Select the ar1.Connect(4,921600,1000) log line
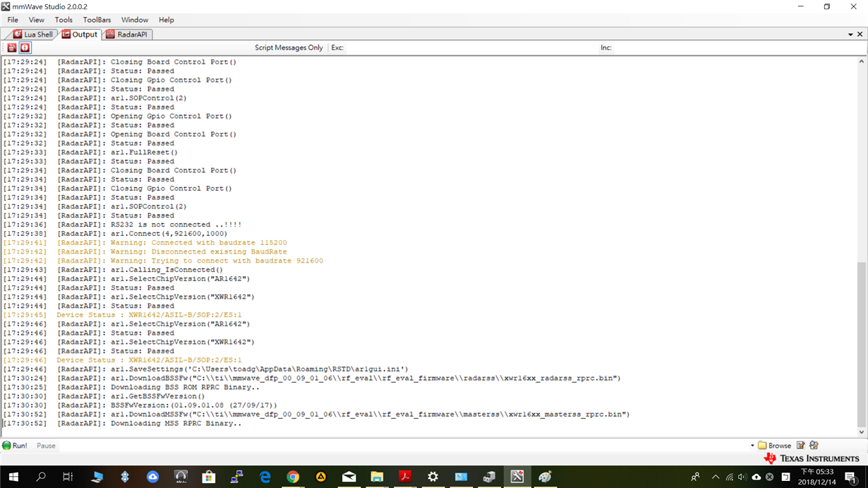Viewport: 868px width, 488px height. coord(115,234)
